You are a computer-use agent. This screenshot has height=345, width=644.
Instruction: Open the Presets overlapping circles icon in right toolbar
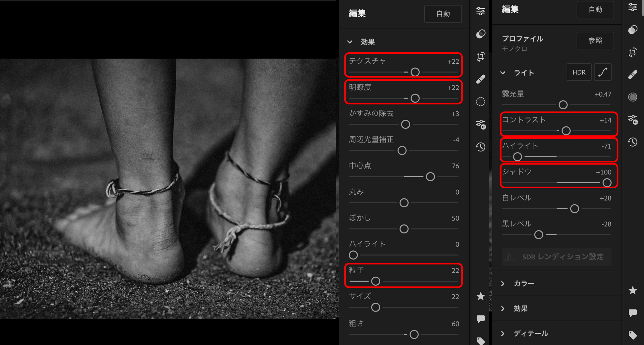point(632,30)
